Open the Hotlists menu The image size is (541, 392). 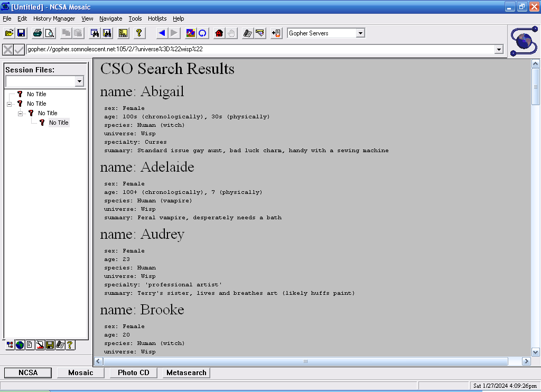(156, 18)
